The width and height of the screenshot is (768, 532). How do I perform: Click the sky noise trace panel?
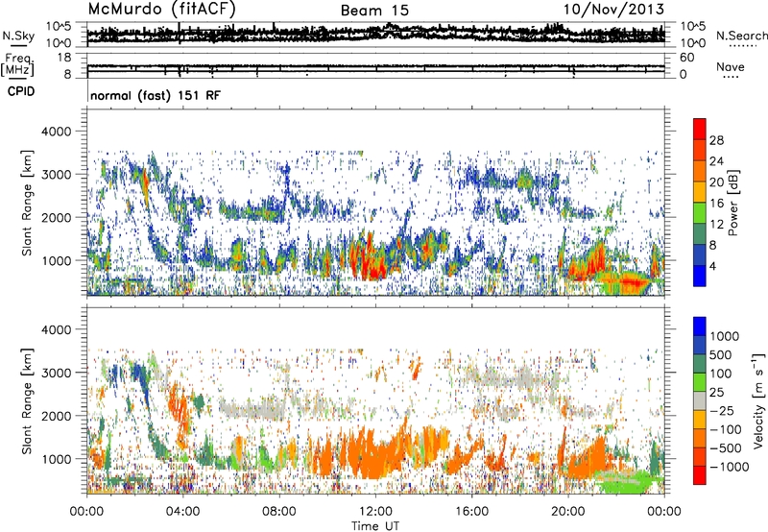(x=375, y=35)
